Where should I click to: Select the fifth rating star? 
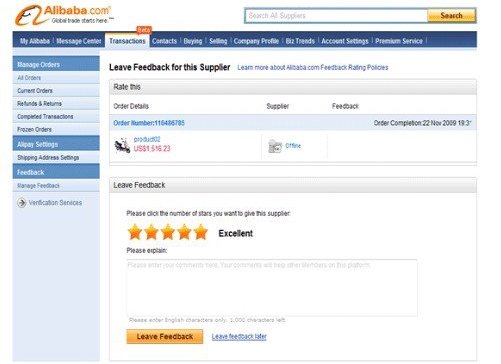[201, 232]
